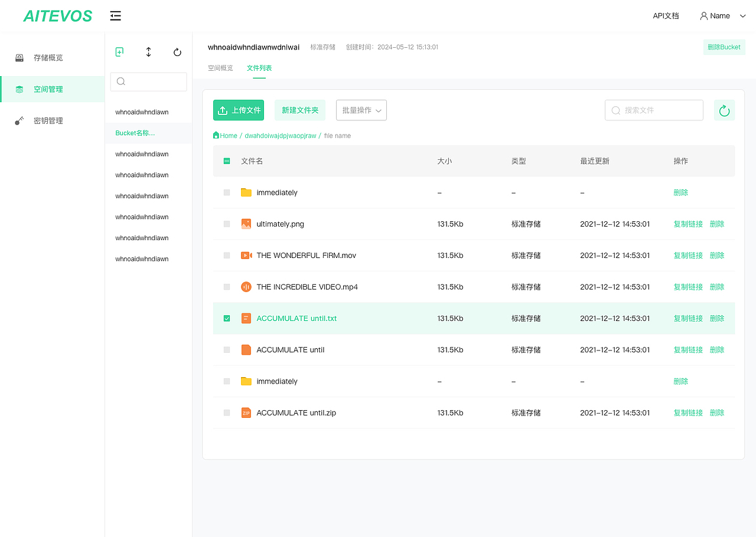Image resolution: width=756 pixels, height=537 pixels.
Task: Click the 新建文件夹 button
Action: point(300,110)
